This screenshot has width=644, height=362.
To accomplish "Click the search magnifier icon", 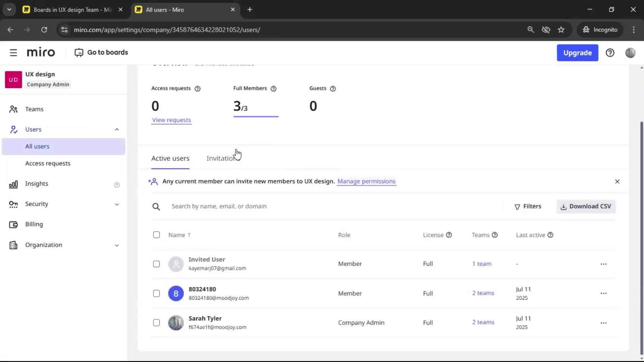I will 156,206.
